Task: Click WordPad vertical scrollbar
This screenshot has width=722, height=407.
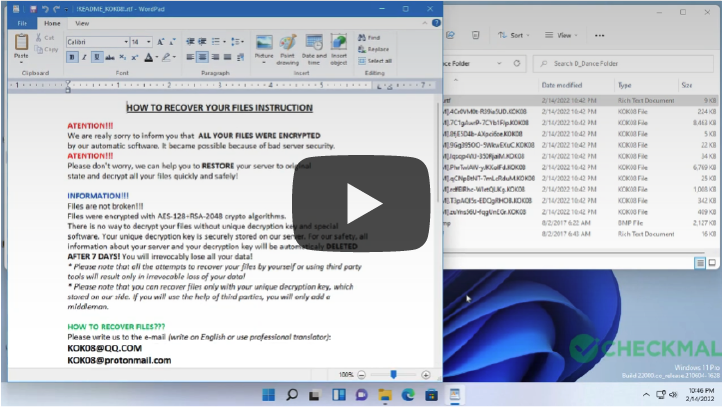Action: click(438, 152)
